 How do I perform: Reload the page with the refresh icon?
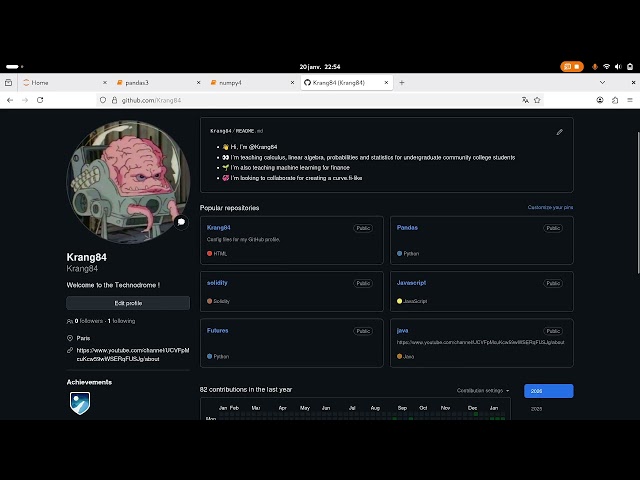coord(39,100)
